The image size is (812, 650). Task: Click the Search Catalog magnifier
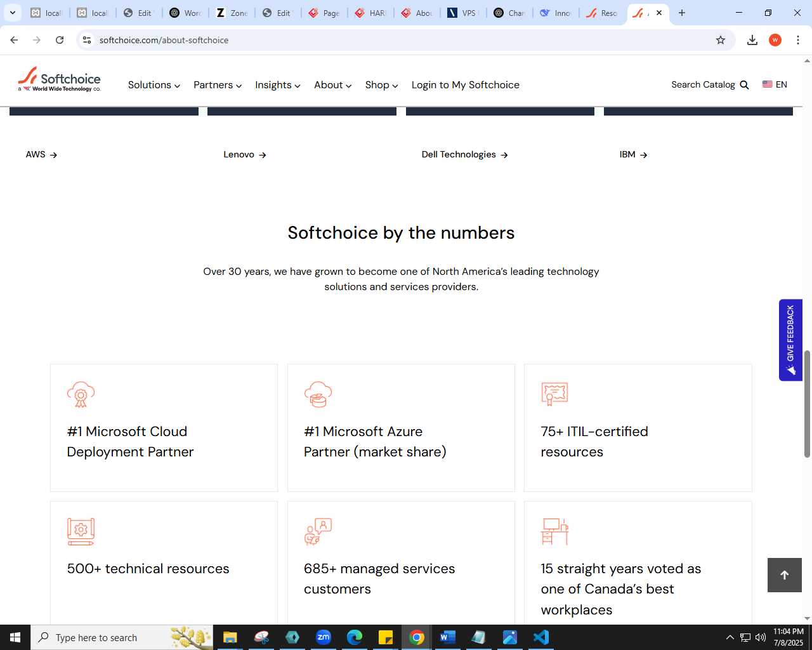(745, 85)
